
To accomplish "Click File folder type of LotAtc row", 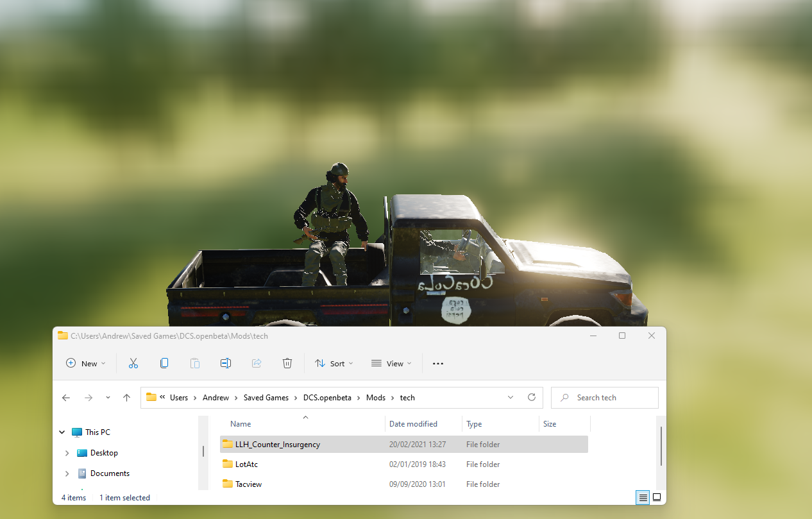I will coord(483,464).
